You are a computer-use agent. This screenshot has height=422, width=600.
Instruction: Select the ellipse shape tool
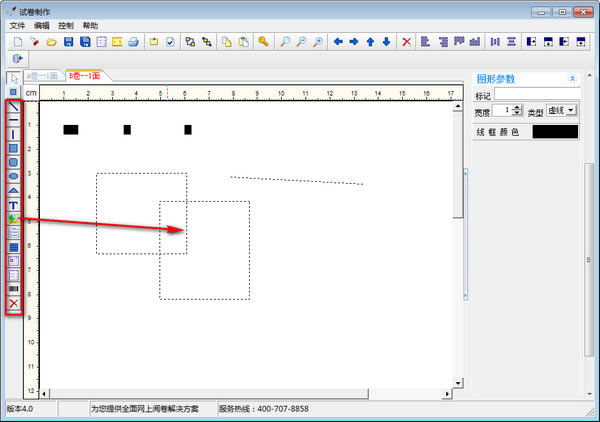pyautogui.click(x=14, y=176)
